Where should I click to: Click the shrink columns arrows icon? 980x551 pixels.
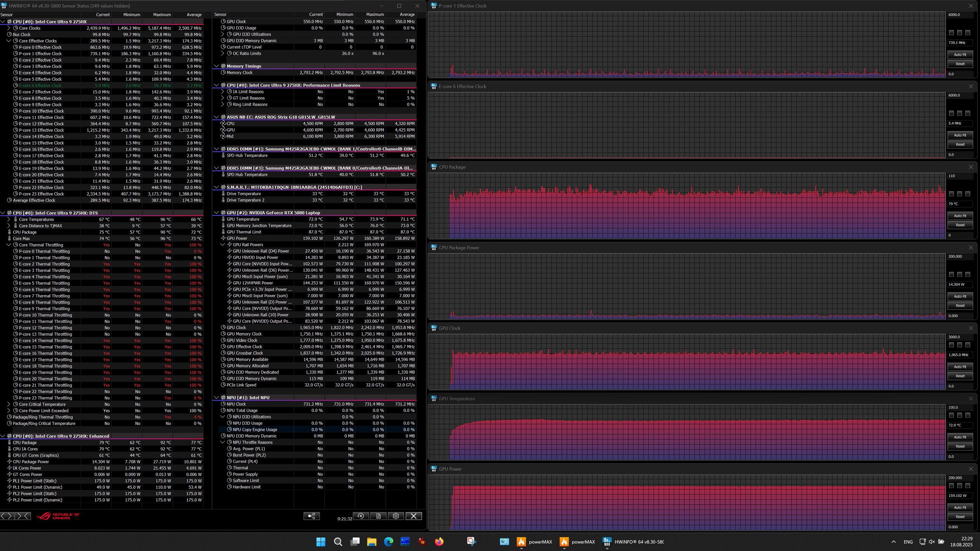click(23, 516)
